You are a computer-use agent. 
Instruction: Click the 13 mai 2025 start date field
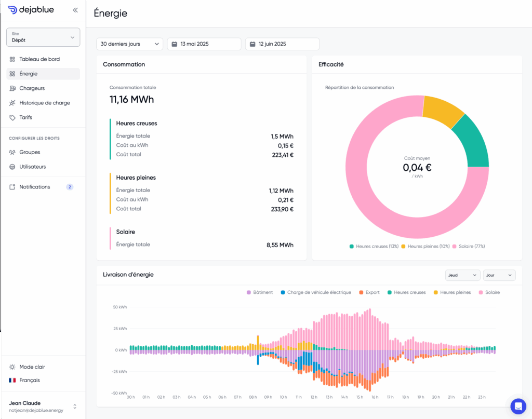pyautogui.click(x=204, y=44)
